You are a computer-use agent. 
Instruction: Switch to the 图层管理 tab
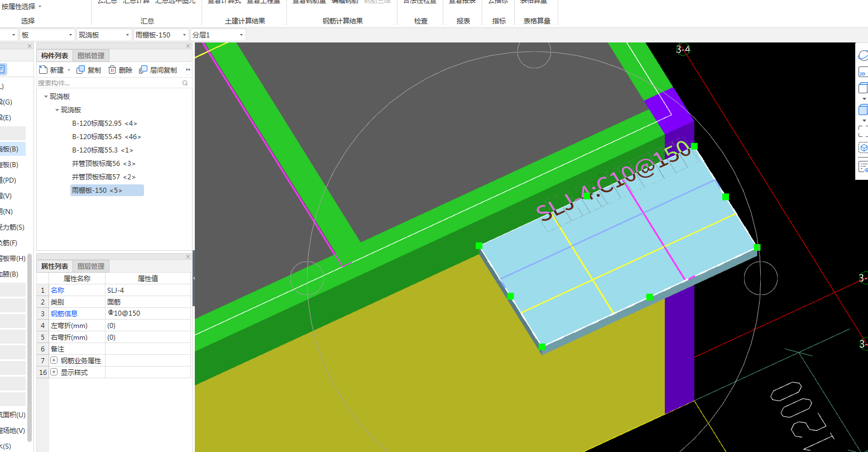90,267
